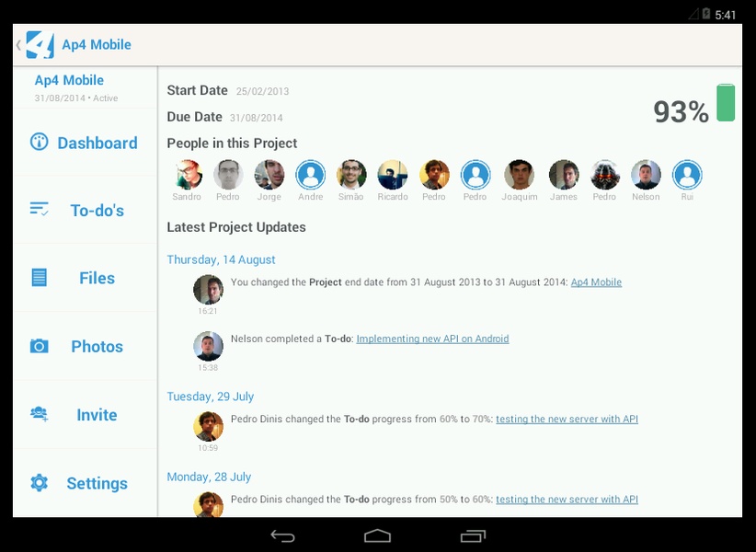Open the Photos camera icon

39,346
